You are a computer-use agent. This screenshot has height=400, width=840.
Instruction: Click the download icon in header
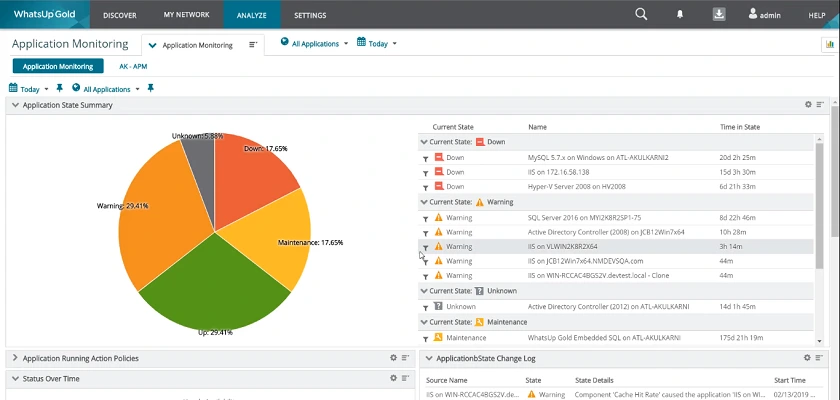pyautogui.click(x=718, y=14)
